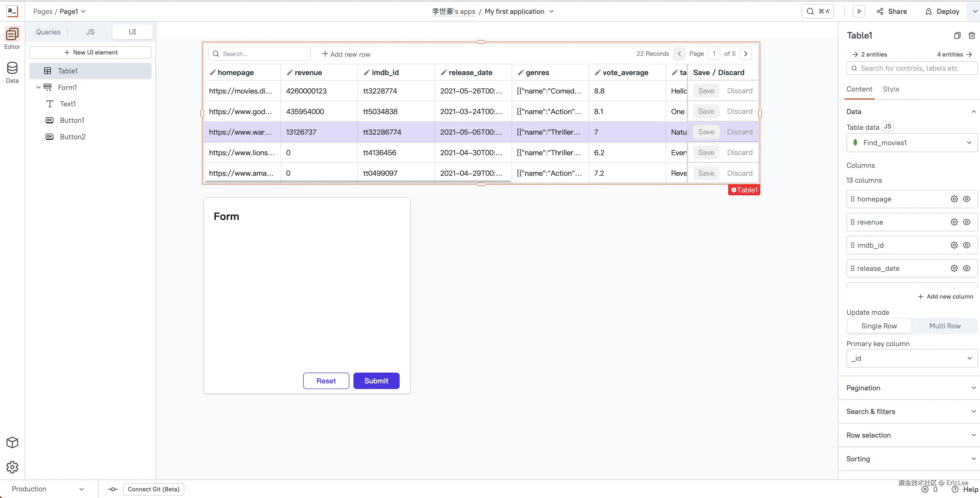
Task: Open the Style tab in the property pane
Action: tap(891, 89)
